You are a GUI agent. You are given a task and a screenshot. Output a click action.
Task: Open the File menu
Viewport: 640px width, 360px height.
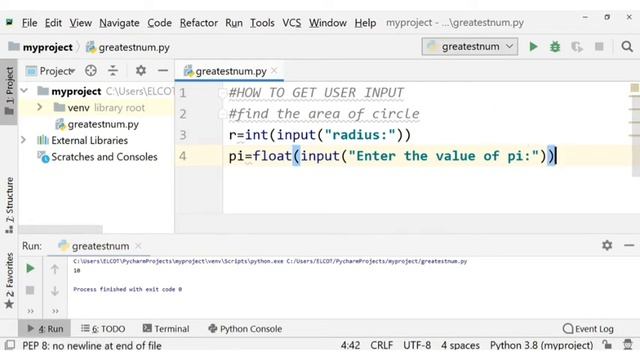29,23
